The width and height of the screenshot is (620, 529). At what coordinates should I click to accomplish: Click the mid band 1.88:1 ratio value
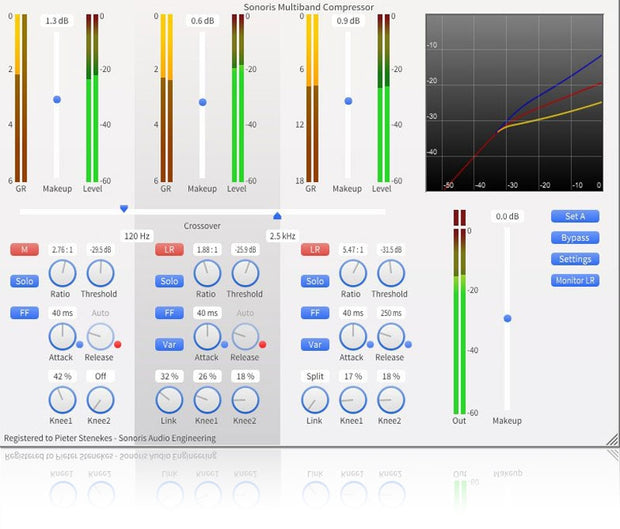207,249
